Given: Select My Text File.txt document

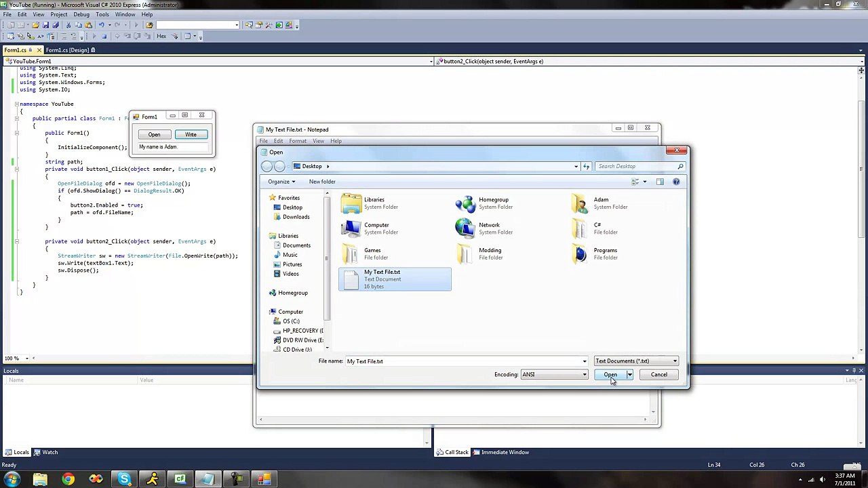Looking at the screenshot, I should tap(395, 279).
